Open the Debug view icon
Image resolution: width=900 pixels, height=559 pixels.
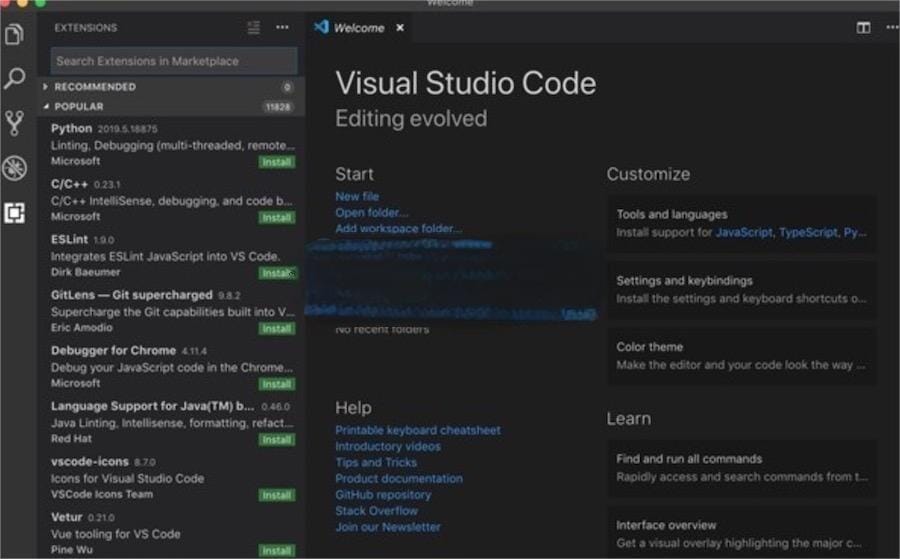click(14, 168)
